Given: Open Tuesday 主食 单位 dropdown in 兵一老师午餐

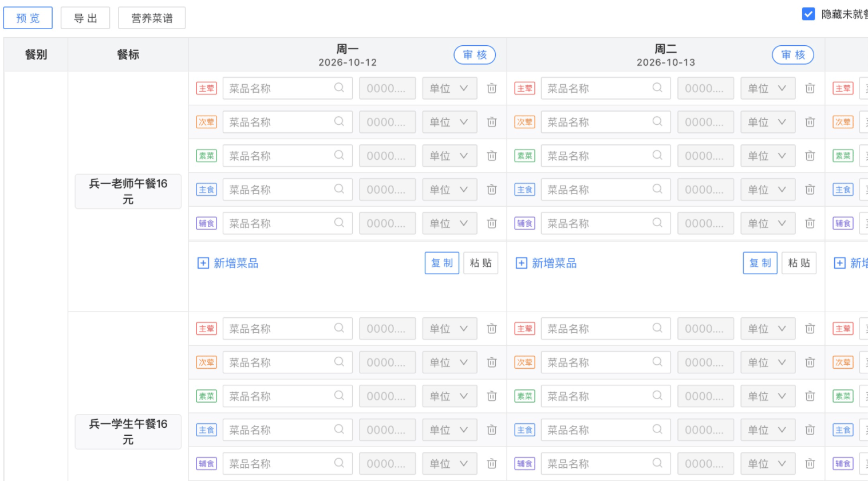Looking at the screenshot, I should point(768,190).
